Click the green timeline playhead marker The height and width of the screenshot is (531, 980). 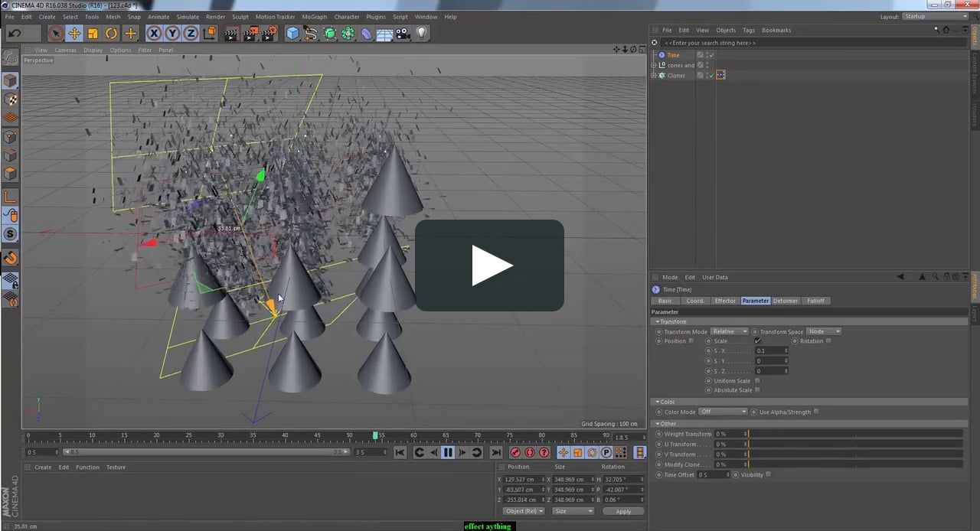[x=375, y=435]
